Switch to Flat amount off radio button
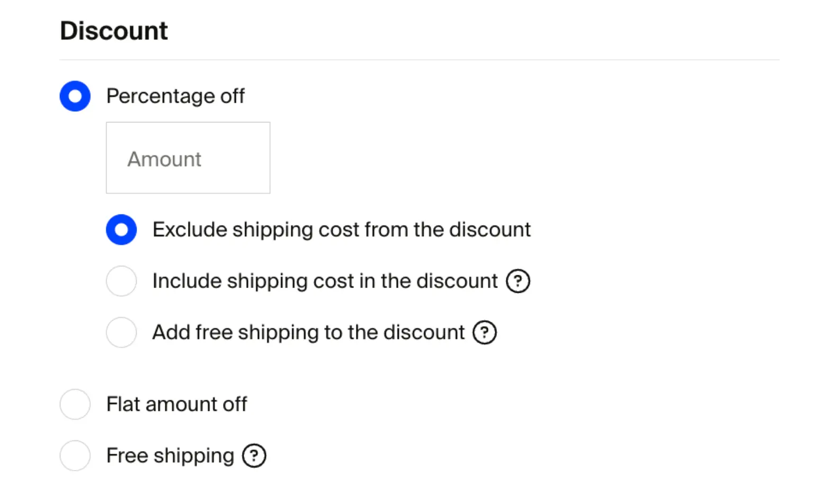The height and width of the screenshot is (504, 839). pyautogui.click(x=75, y=404)
